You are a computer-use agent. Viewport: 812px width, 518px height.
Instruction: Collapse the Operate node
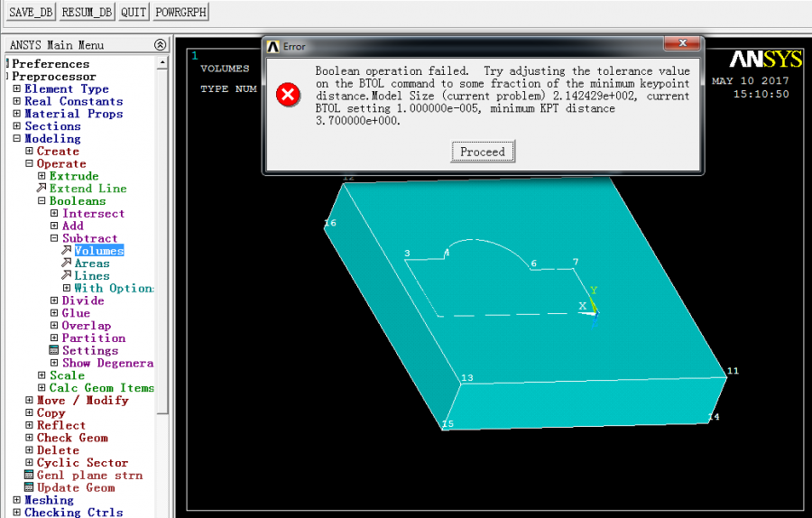click(x=29, y=163)
